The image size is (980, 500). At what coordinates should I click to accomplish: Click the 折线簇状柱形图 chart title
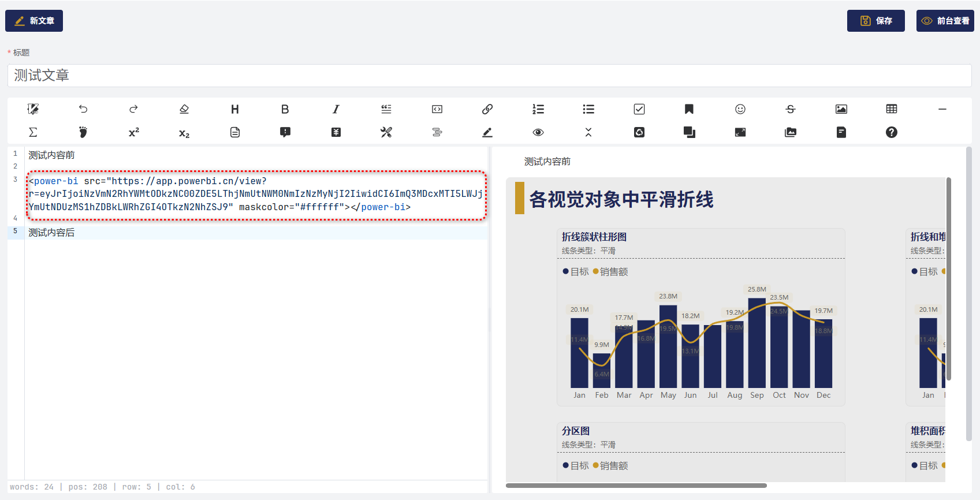click(594, 237)
